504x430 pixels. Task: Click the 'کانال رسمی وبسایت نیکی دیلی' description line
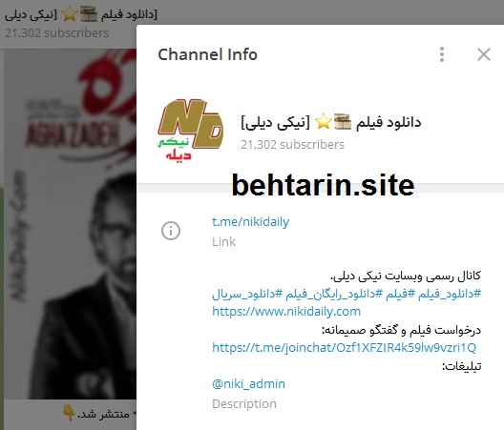[406, 276]
